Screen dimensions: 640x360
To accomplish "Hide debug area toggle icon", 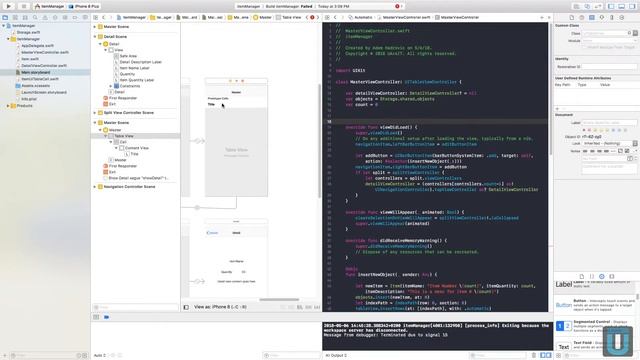I will click(96, 317).
